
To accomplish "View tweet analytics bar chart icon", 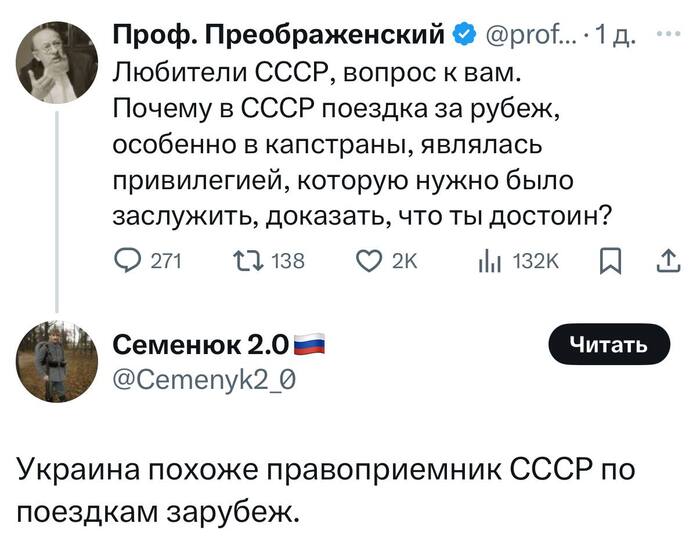I will (490, 261).
